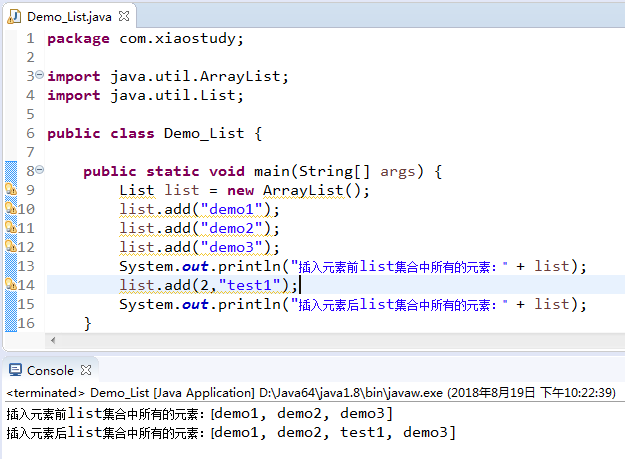Click the warning marker on line 9
625x459 pixels.
pyautogui.click(x=11, y=189)
